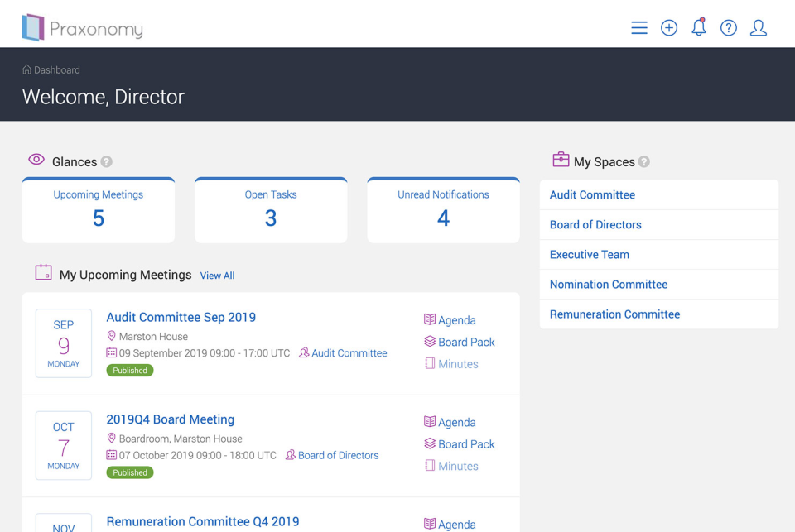
Task: Open the Agenda for Audit Committee Sep 2019
Action: [x=455, y=319]
